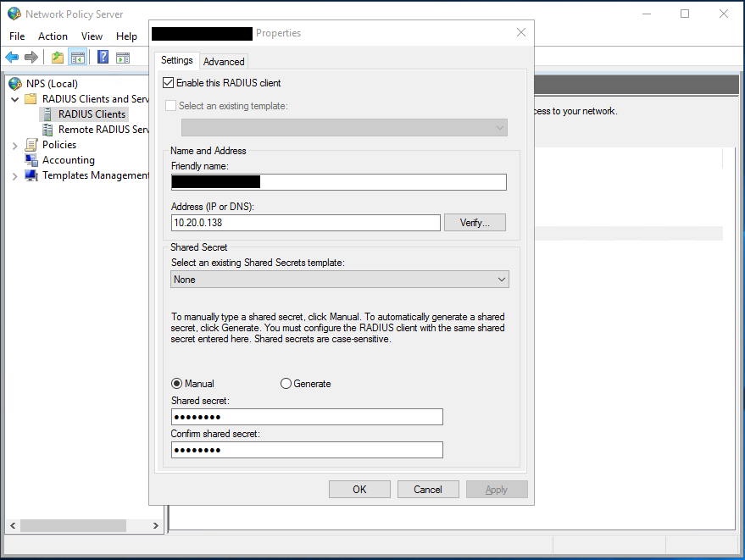Image resolution: width=745 pixels, height=560 pixels.
Task: Expand the Policies tree node
Action: coord(14,144)
